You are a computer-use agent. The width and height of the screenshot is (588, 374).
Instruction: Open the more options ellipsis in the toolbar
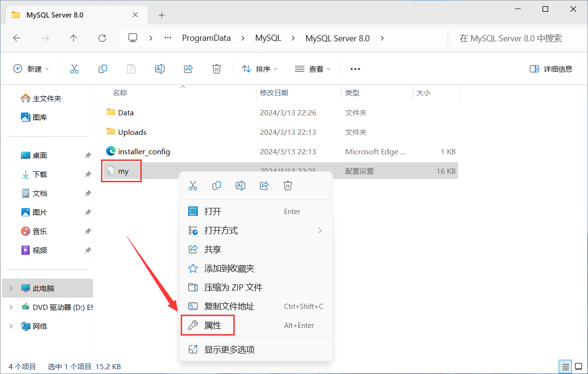pos(355,69)
